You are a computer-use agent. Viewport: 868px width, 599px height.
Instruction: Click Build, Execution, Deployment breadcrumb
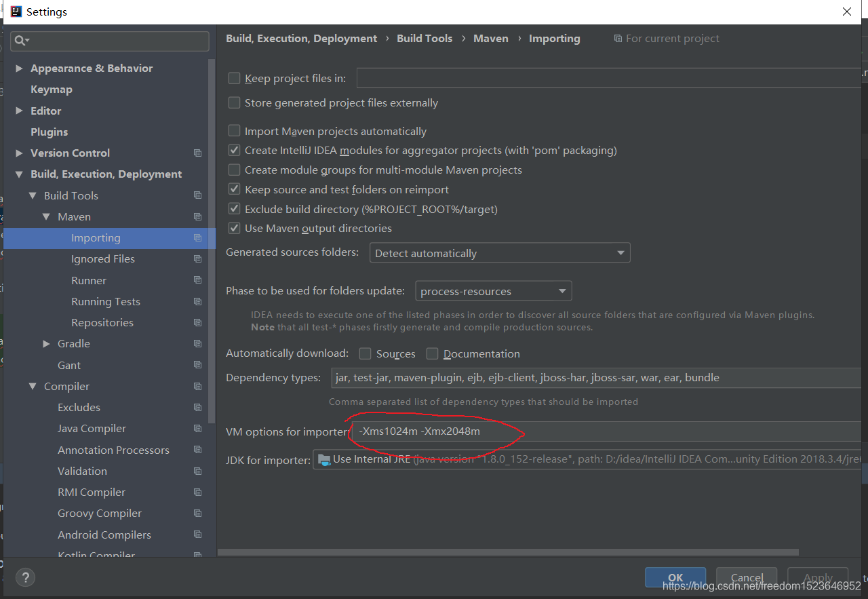[x=302, y=39]
